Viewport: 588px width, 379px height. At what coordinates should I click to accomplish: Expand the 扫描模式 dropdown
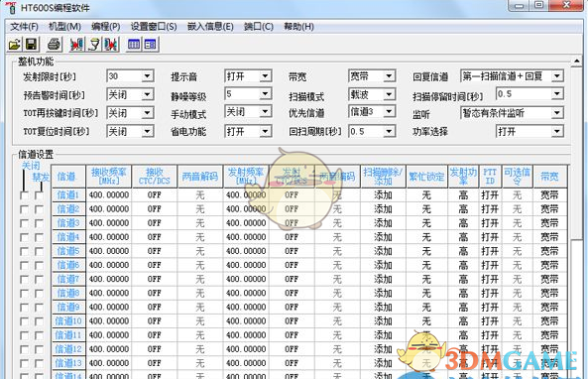click(x=390, y=94)
